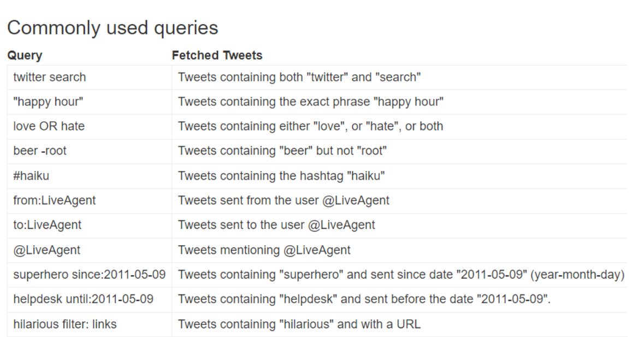Click the "superhero since:2011-05-09" query
Viewport: 644px width, 337px height.
point(89,275)
